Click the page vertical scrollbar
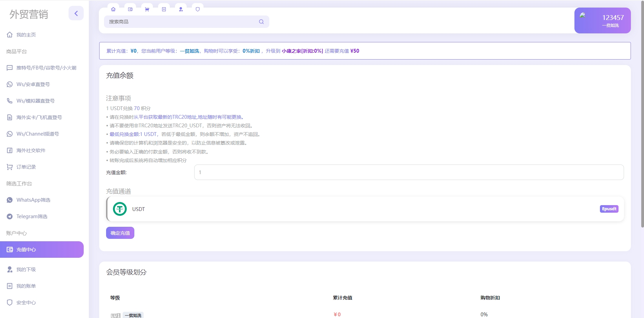644x318 pixels. pos(642,114)
